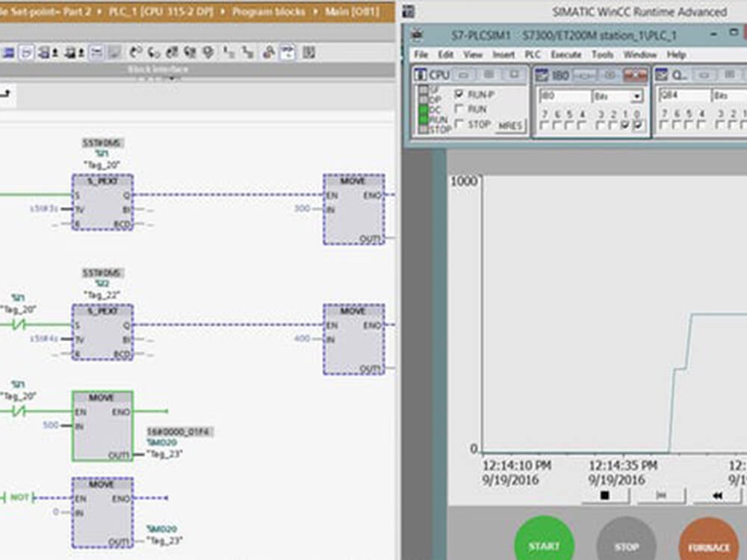Click the S5T#4s timer value text
Screen dimensions: 747x560
[x=44, y=338]
